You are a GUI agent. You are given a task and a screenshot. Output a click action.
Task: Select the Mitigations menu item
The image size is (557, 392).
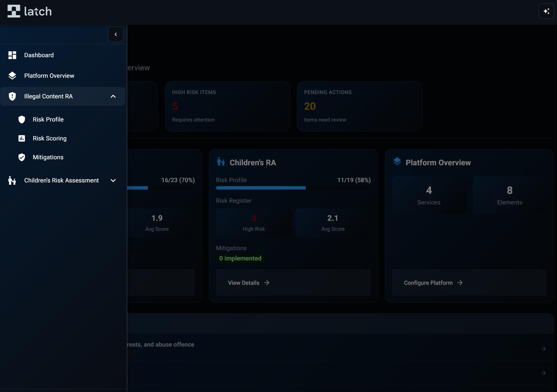point(48,157)
